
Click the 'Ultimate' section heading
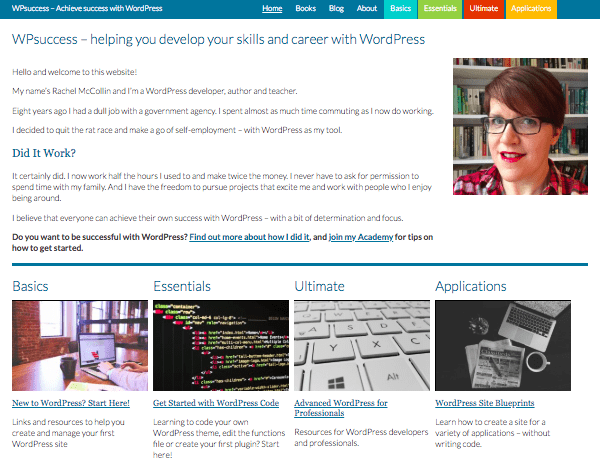tap(319, 286)
